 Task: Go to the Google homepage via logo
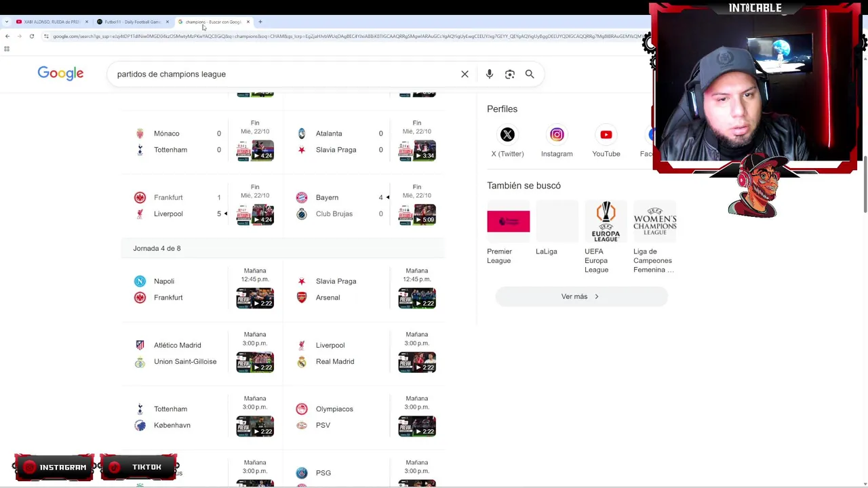60,73
